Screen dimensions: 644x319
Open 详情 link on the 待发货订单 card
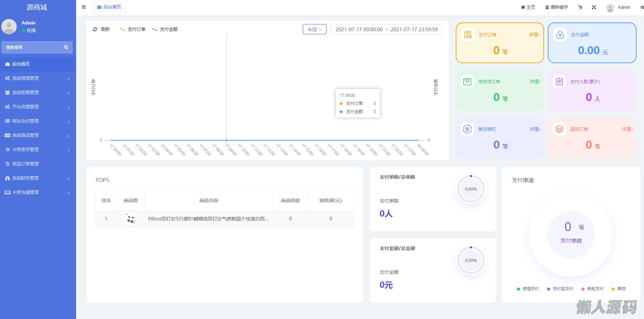click(535, 82)
